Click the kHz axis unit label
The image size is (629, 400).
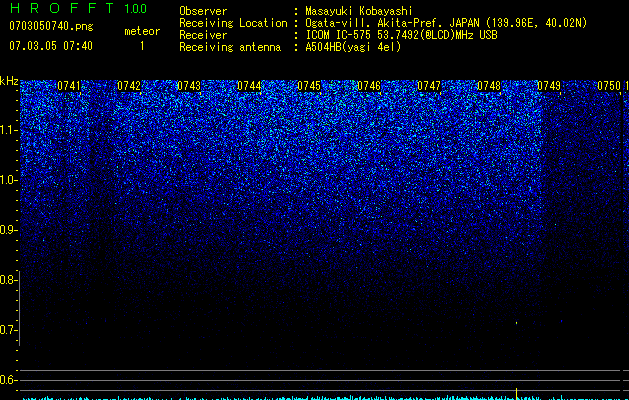tap(9, 81)
